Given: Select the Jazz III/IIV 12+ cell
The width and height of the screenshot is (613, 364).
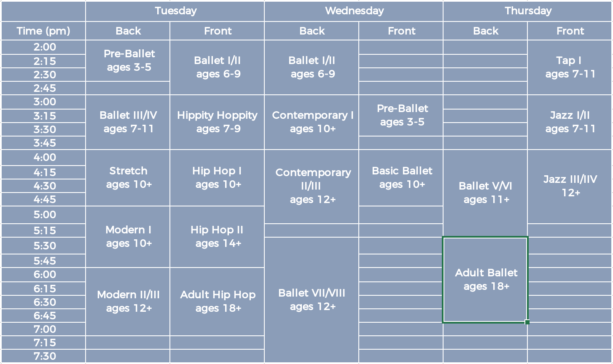Looking at the screenshot, I should coord(570,186).
